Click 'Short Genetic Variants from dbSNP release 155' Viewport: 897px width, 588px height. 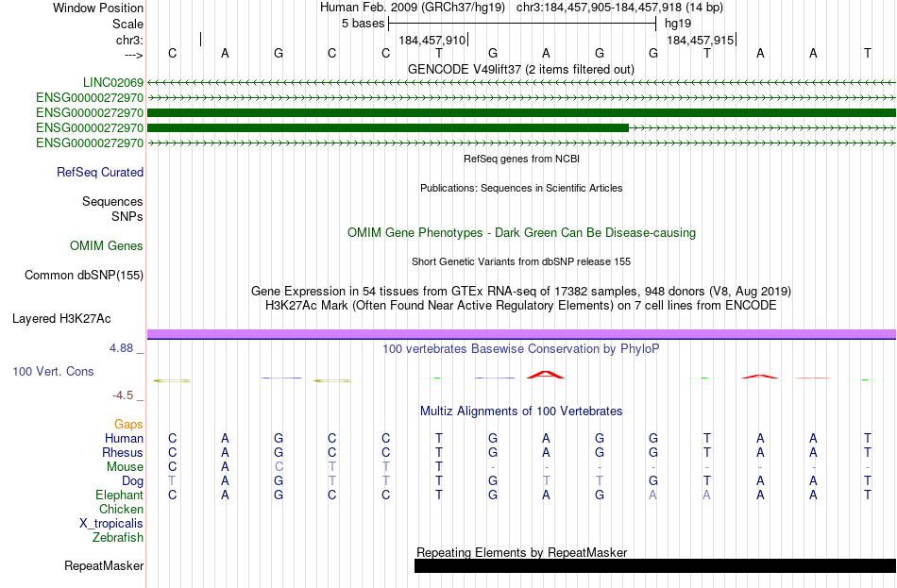[x=521, y=262]
